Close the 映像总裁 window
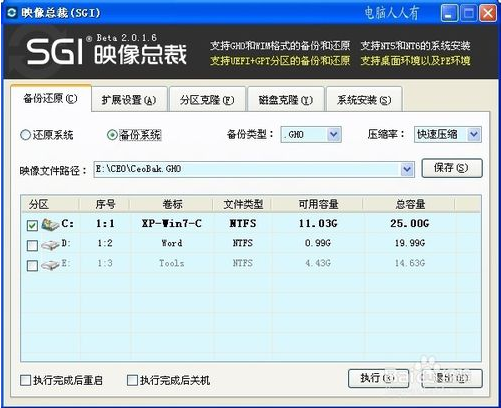This screenshot has width=501, height=408. pyautogui.click(x=488, y=14)
